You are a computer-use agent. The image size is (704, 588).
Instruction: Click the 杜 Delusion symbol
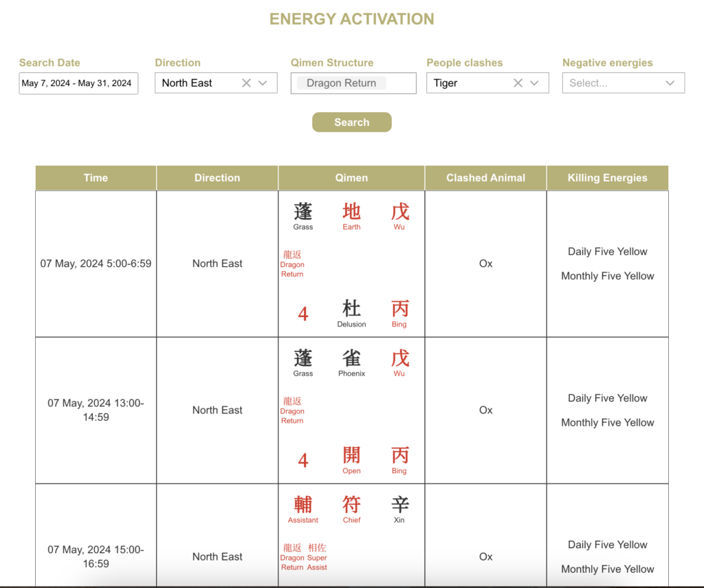351,309
